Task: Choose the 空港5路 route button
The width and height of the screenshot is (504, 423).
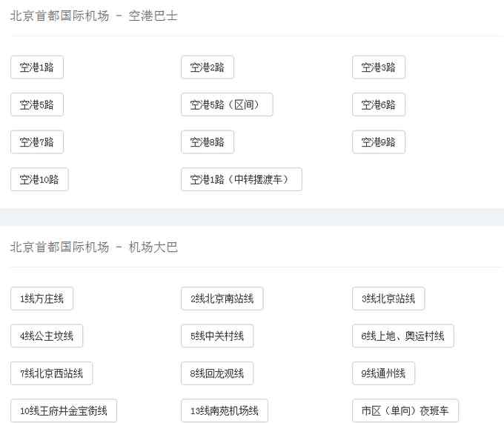Action: point(37,104)
